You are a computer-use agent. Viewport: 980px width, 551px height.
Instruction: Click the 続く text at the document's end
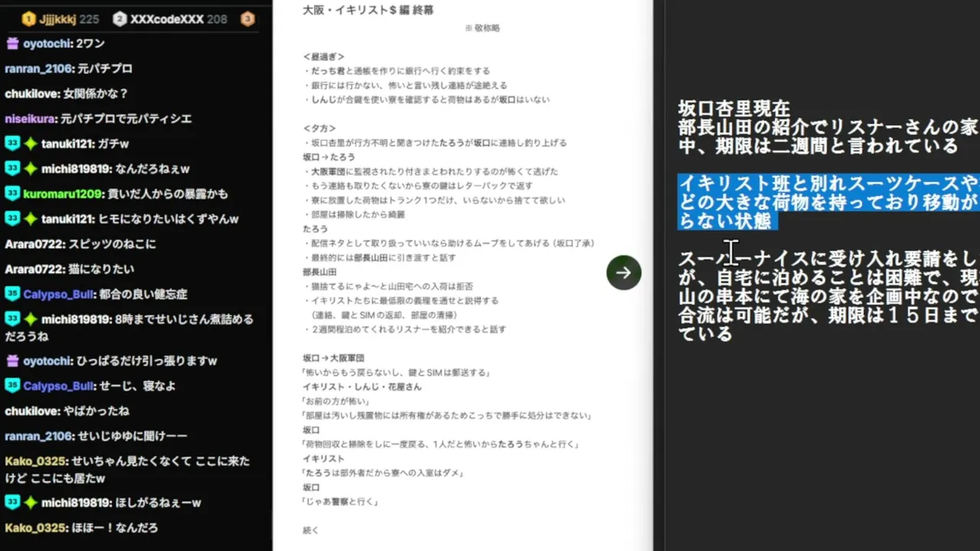click(x=311, y=530)
